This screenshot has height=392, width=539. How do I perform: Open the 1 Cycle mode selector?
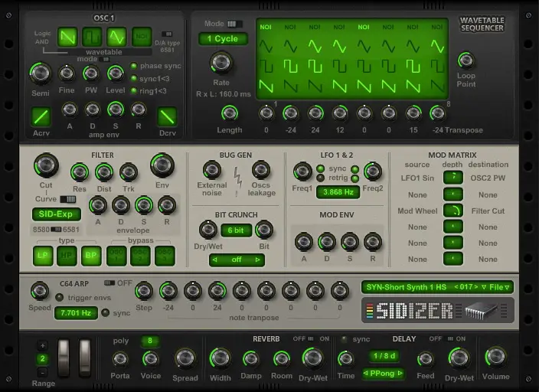[x=223, y=38]
